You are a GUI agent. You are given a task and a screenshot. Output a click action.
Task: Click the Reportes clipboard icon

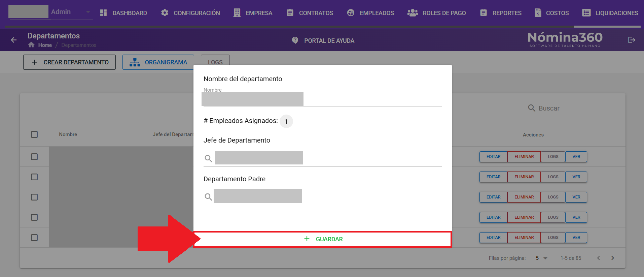[x=484, y=13]
